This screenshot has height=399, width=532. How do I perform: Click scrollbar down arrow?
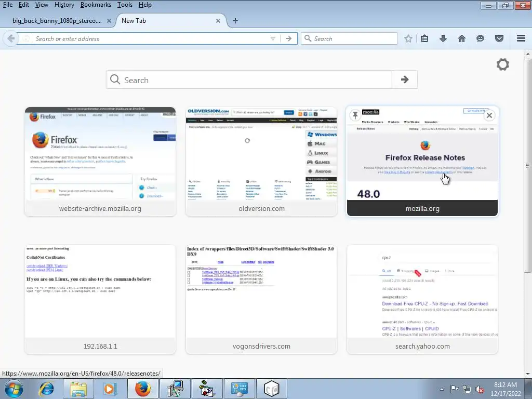pyautogui.click(x=527, y=374)
